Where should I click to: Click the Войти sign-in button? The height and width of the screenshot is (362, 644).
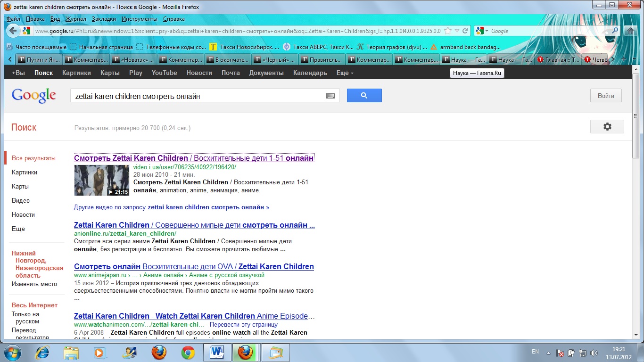(x=606, y=96)
